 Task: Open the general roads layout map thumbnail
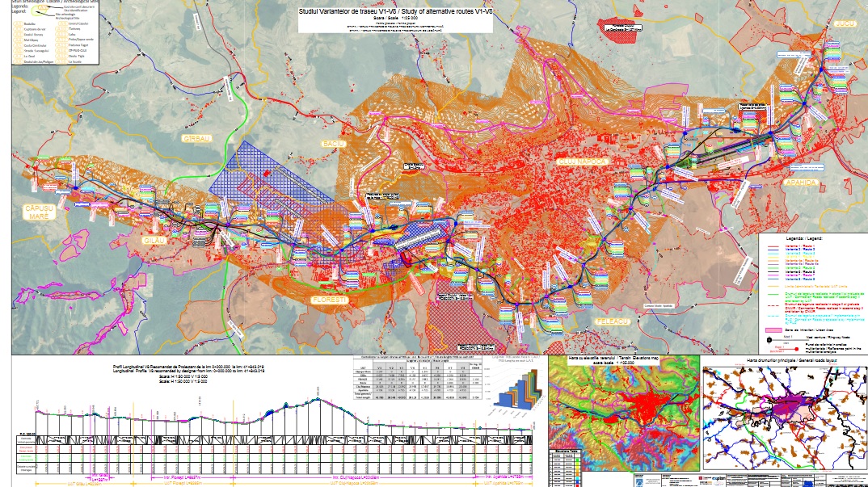click(x=785, y=418)
